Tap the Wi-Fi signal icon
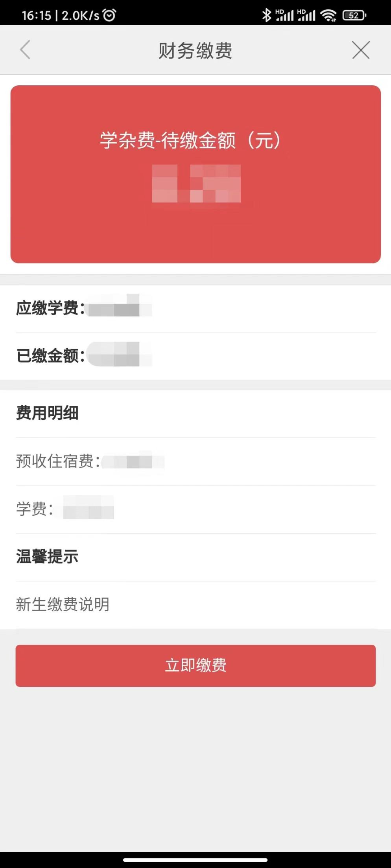The width and height of the screenshot is (391, 868). (328, 15)
